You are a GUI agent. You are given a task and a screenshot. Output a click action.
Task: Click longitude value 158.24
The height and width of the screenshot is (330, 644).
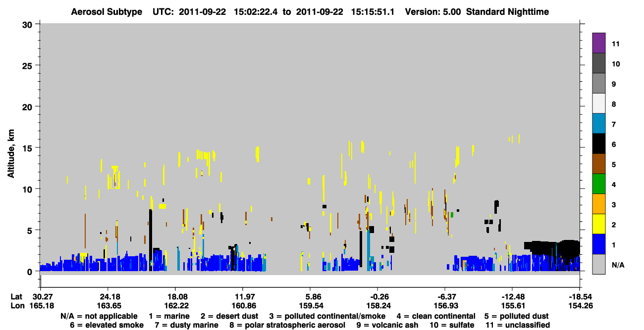tap(377, 306)
